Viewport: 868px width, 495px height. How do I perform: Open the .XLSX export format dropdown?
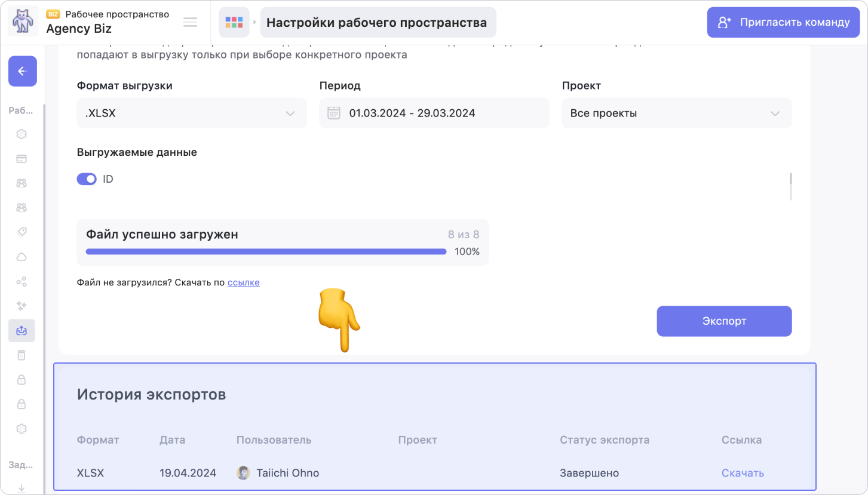[191, 113]
